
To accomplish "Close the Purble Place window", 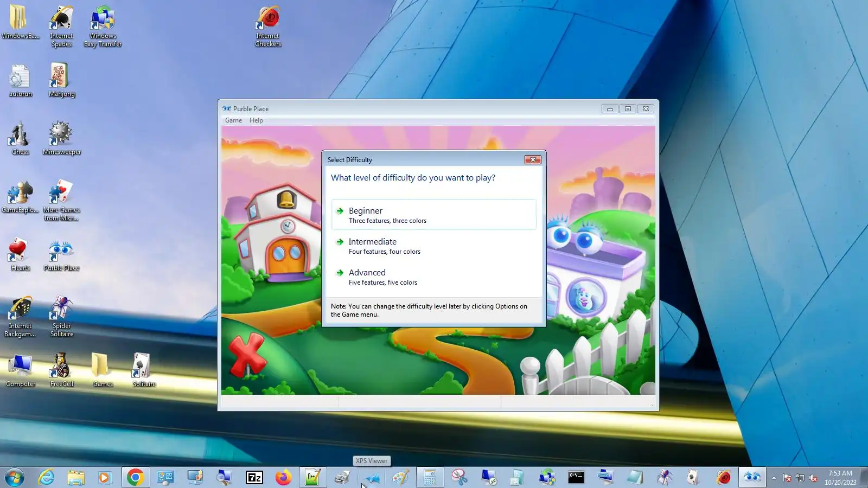I will coord(646,109).
